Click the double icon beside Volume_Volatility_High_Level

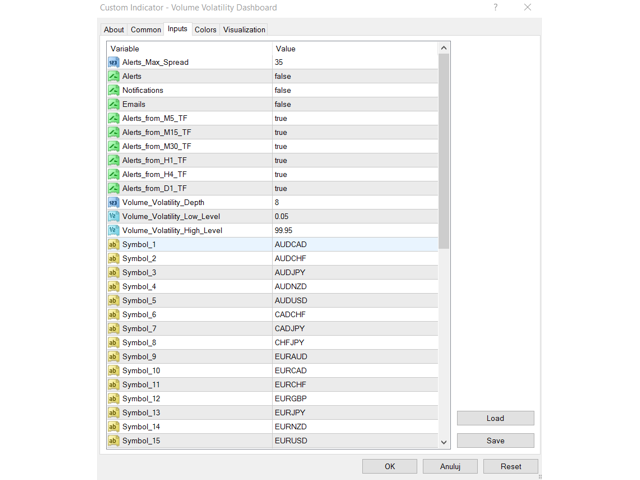click(x=113, y=231)
